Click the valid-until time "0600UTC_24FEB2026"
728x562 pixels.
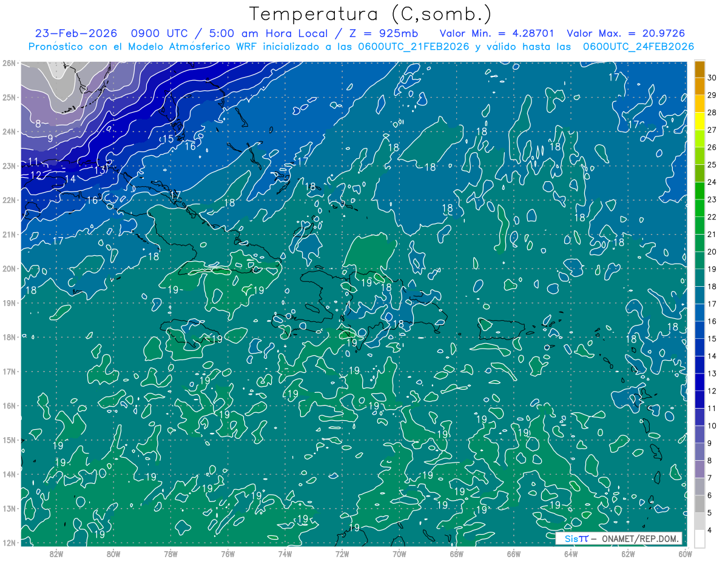click(638, 47)
